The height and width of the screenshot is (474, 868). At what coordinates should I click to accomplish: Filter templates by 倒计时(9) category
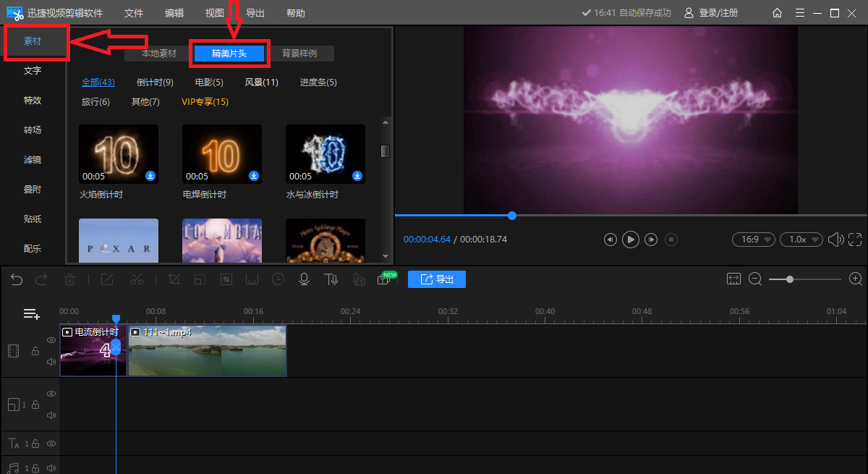(x=155, y=82)
